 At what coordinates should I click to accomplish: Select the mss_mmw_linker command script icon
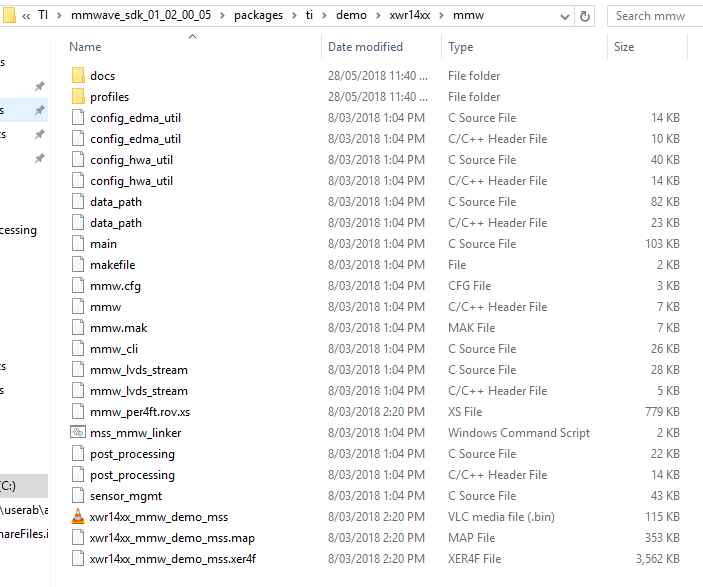[78, 432]
